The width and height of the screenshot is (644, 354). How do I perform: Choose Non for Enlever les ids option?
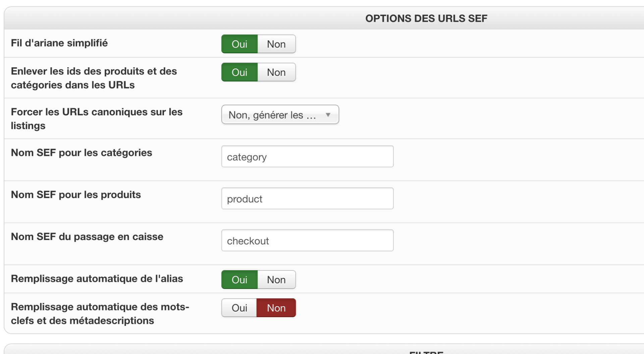pos(276,72)
